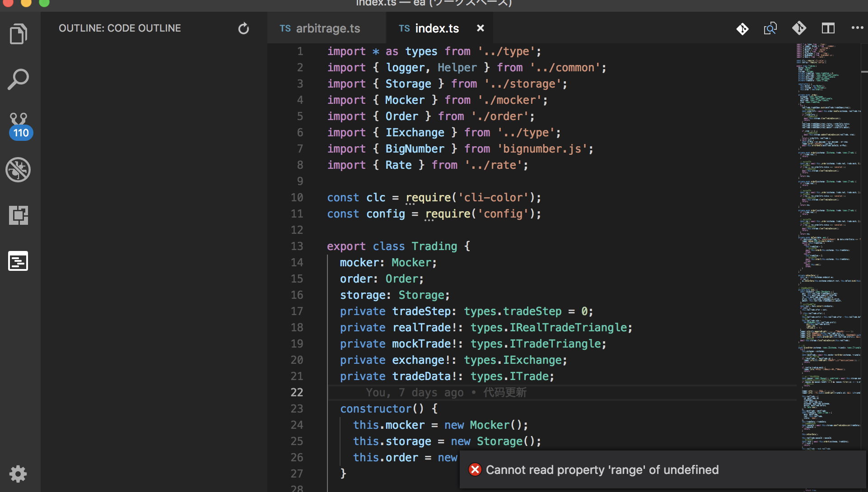Open the Search view
The image size is (868, 492).
pyautogui.click(x=18, y=79)
